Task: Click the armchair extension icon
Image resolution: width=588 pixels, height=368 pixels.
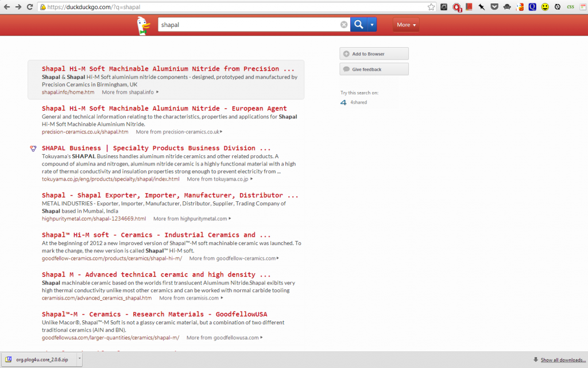Action: (507, 7)
